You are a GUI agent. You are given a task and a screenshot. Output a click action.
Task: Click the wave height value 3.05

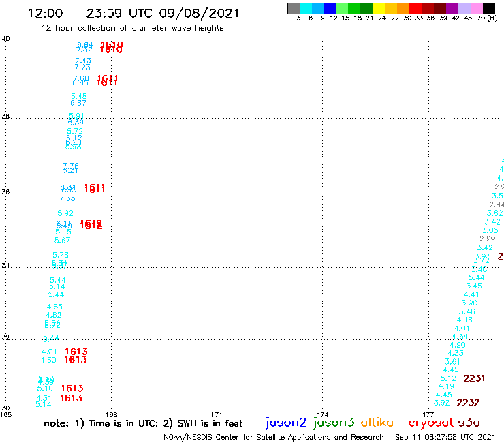click(x=490, y=230)
